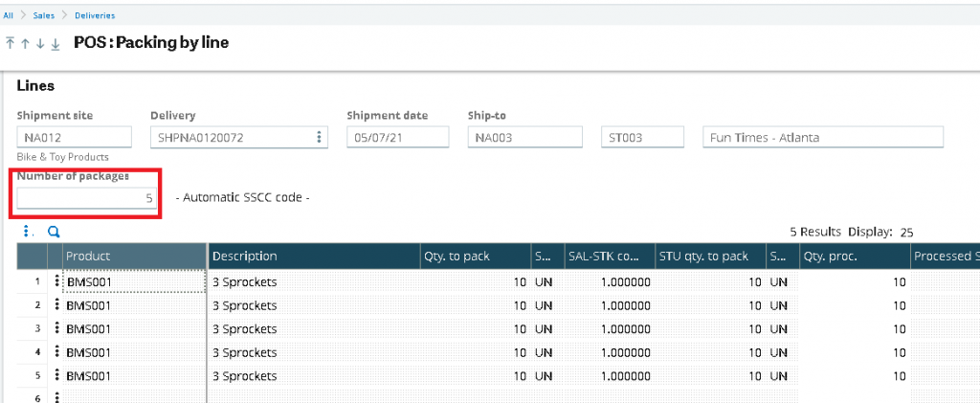The height and width of the screenshot is (403, 980).
Task: Jump to first record arrow icon
Action: 11,44
